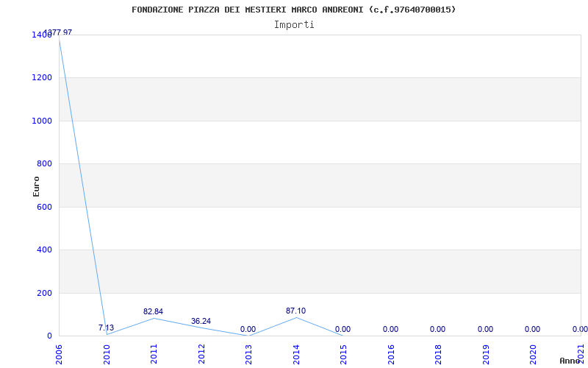This screenshot has height=368, width=588.
Task: Click the 0.00 label above 2020
Action: [x=532, y=329]
